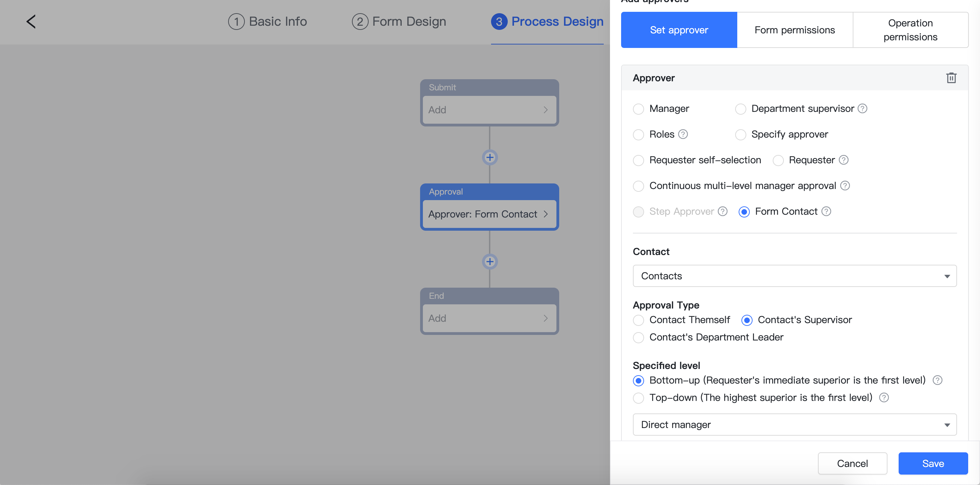The image size is (980, 485).
Task: Click the Cancel button
Action: tap(852, 463)
